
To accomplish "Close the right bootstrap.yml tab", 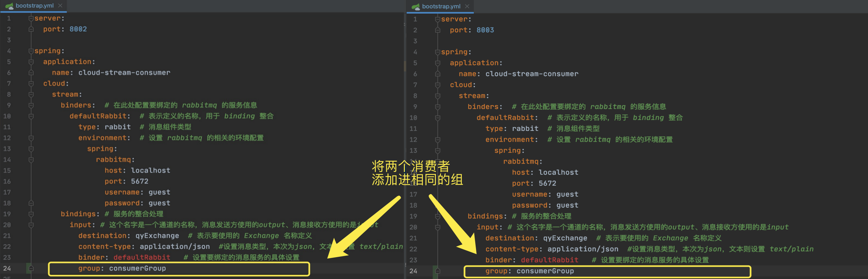I will (x=467, y=6).
